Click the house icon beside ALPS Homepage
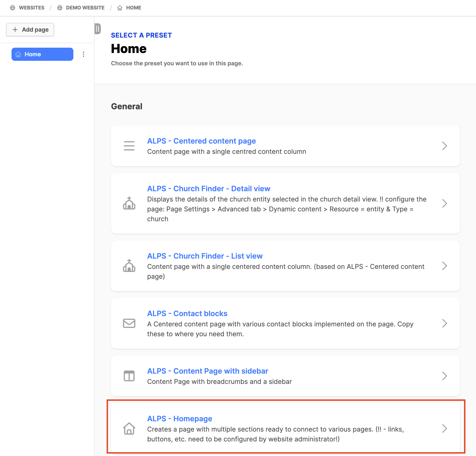476x456 pixels. coord(129,428)
